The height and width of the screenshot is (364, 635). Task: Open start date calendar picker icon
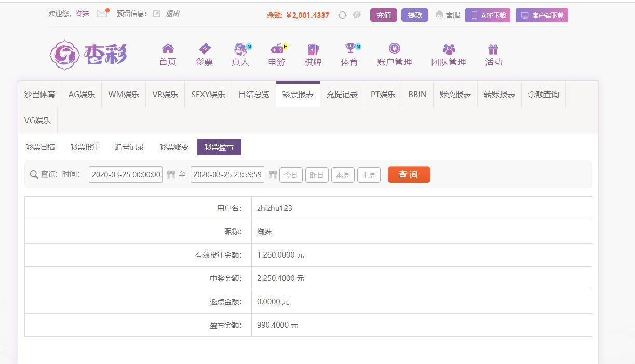pos(171,174)
